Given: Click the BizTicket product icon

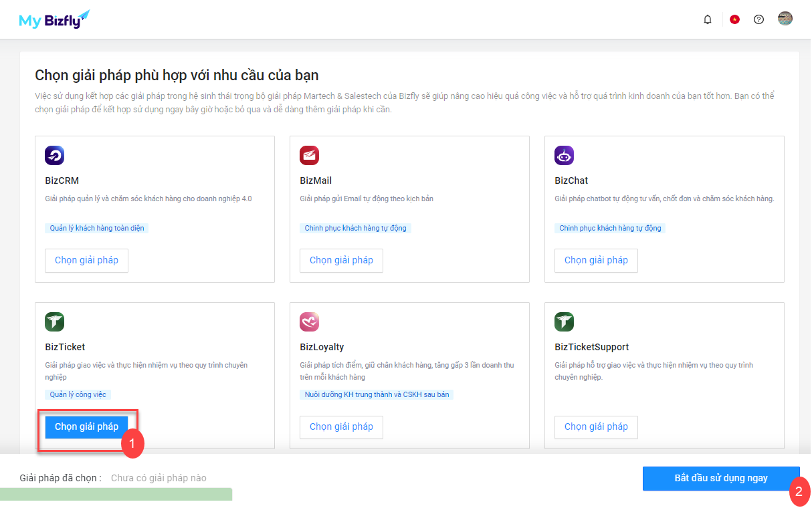Looking at the screenshot, I should 54,322.
